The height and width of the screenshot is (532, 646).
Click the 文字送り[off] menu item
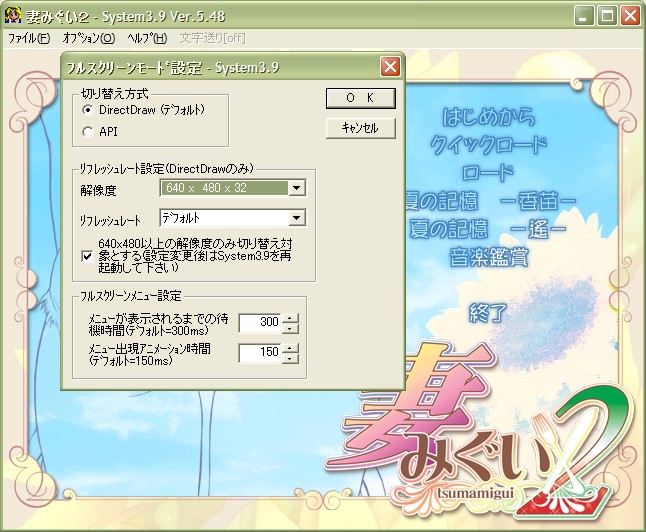[x=213, y=38]
